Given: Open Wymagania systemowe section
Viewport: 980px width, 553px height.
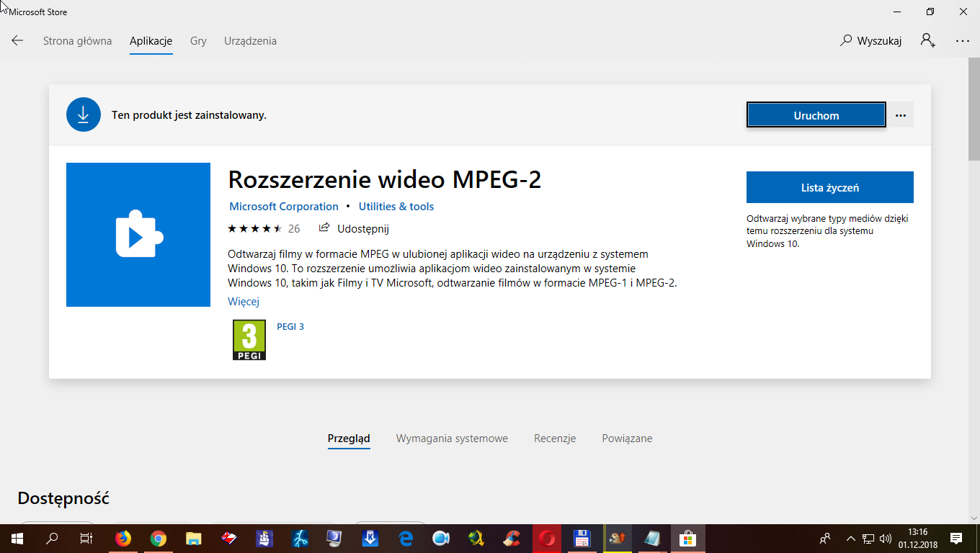Looking at the screenshot, I should (x=452, y=439).
